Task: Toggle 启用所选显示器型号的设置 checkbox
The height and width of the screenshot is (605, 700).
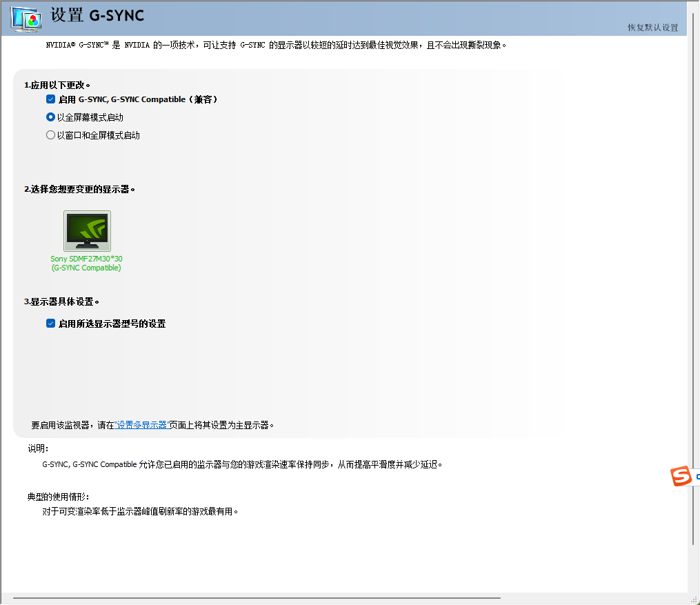Action: click(50, 324)
